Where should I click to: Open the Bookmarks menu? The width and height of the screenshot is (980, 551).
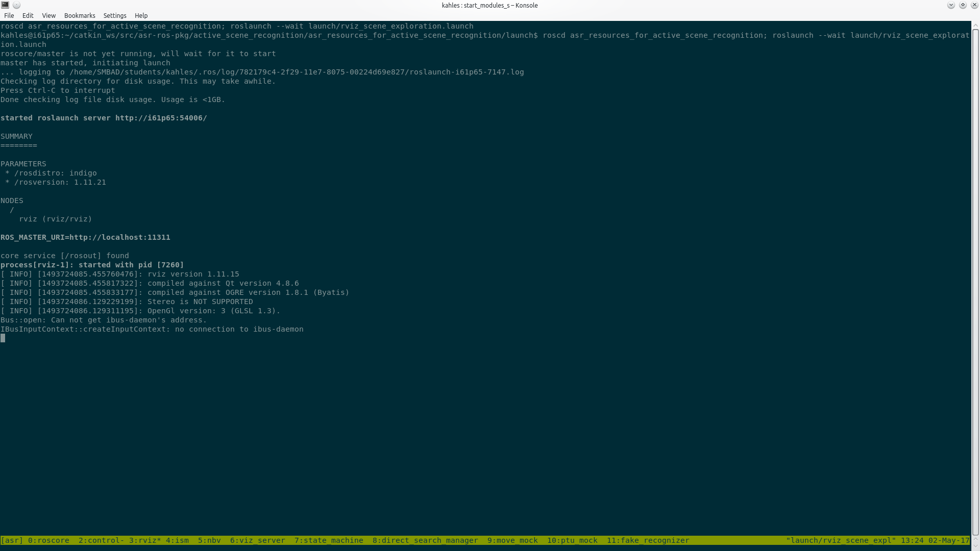tap(80, 16)
